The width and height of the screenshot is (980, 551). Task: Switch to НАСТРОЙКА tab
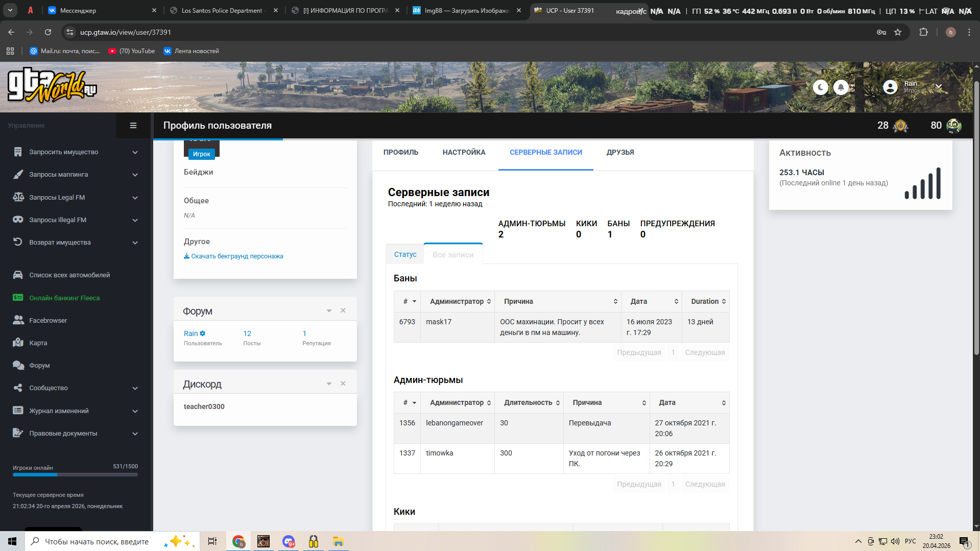464,152
